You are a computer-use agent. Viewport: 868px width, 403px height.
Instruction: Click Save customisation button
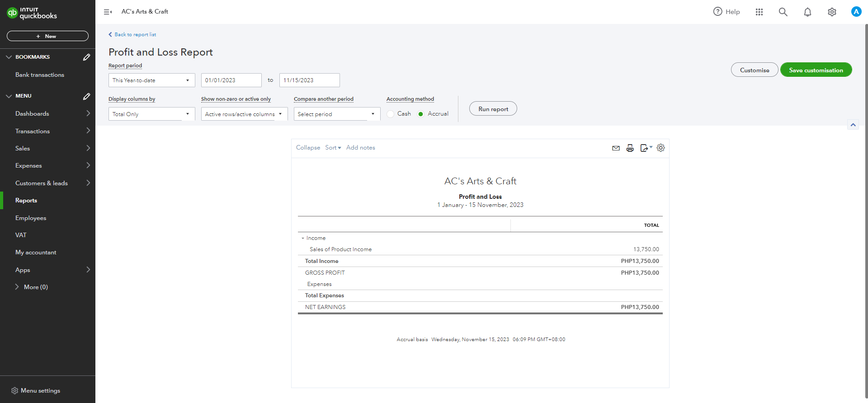[x=816, y=70]
